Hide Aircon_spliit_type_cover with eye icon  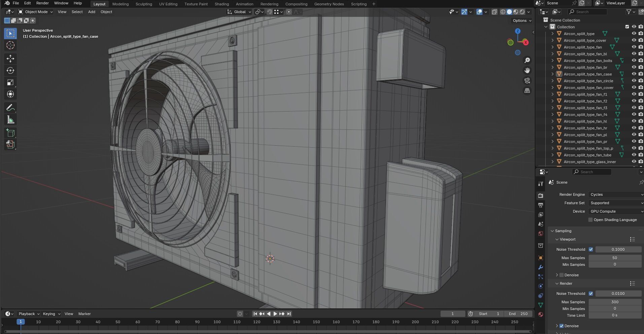click(634, 40)
